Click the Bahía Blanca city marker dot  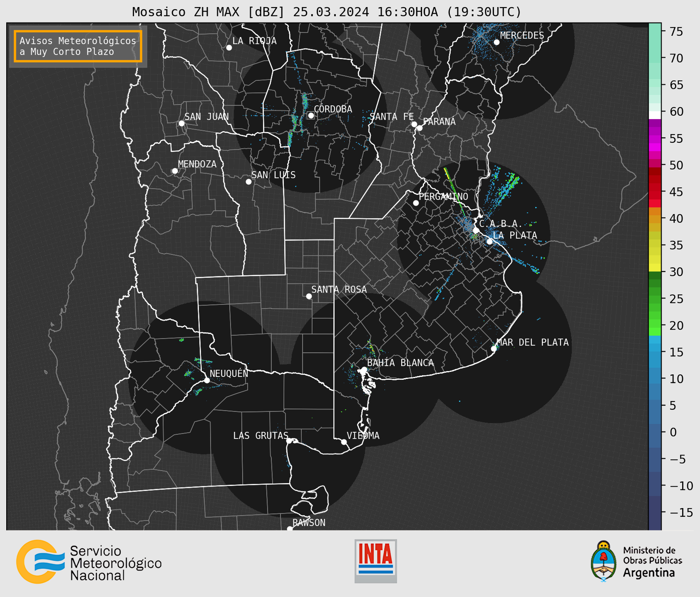tap(364, 369)
